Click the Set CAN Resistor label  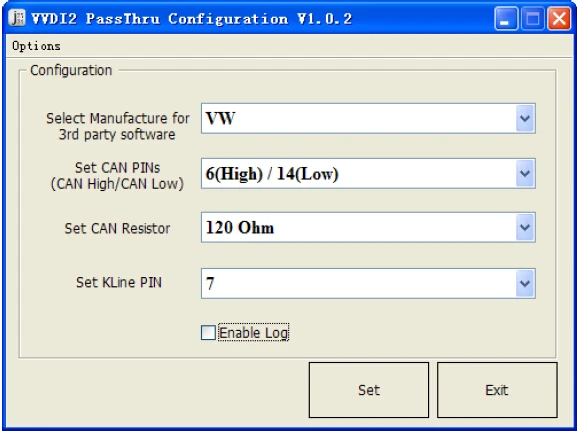pyautogui.click(x=117, y=229)
